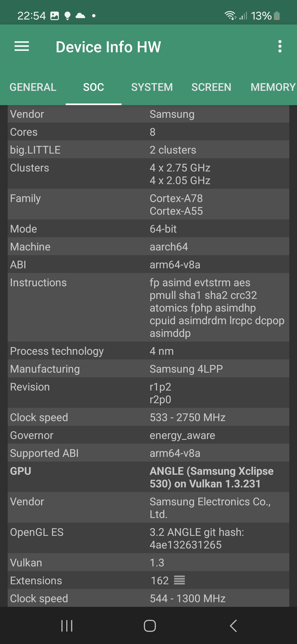
Task: Tap the Android recent apps button
Action: 67,626
